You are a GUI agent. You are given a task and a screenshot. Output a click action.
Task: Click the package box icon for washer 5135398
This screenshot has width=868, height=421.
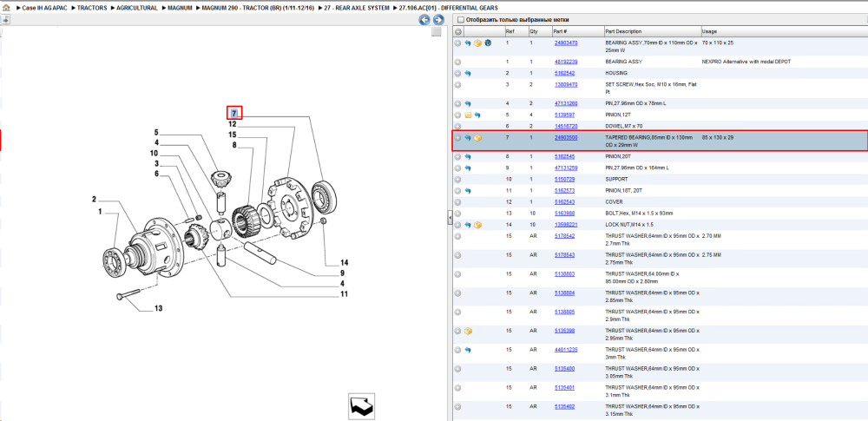pos(468,332)
